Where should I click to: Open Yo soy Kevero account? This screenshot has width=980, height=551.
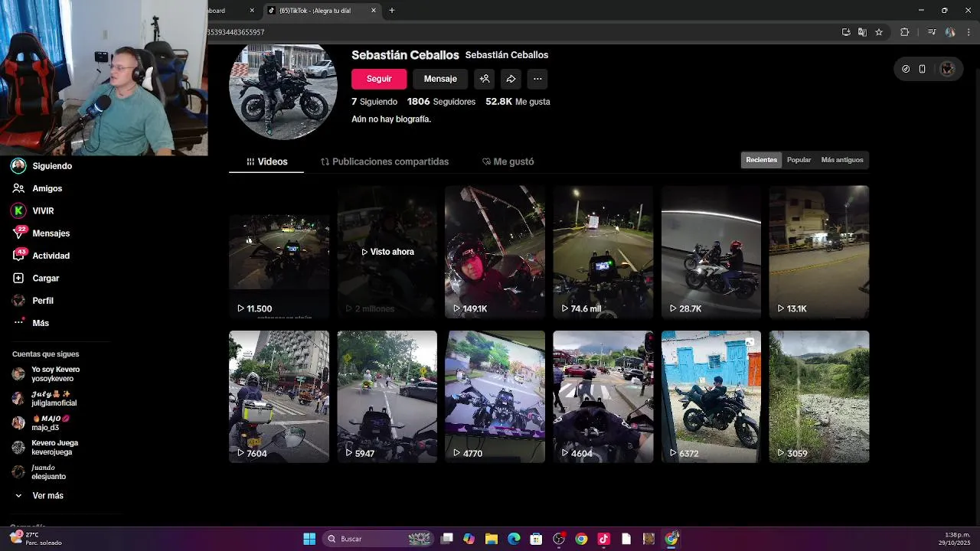tap(46, 373)
